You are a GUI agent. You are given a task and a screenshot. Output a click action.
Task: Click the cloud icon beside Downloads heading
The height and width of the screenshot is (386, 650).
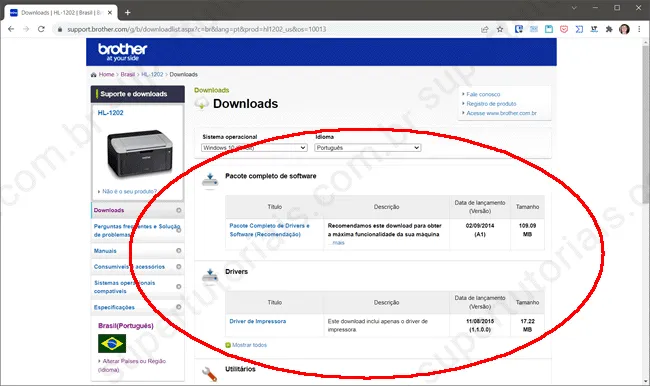pos(201,103)
